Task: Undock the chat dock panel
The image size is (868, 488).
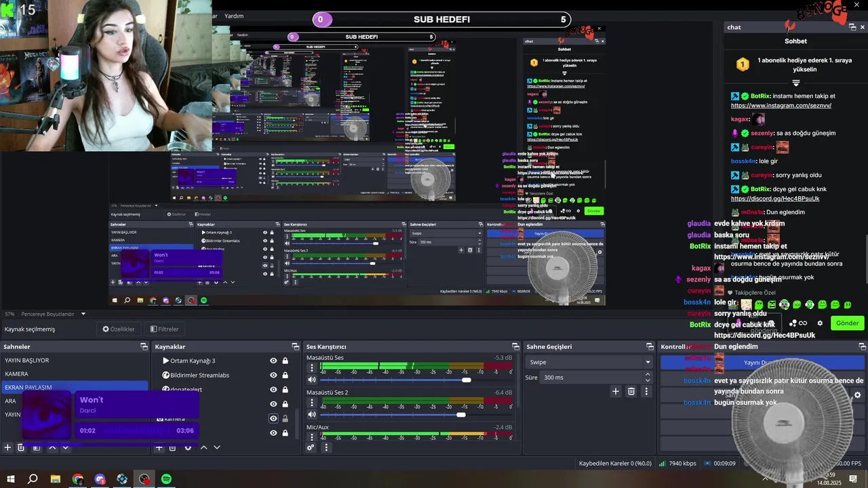Action: tap(852, 27)
